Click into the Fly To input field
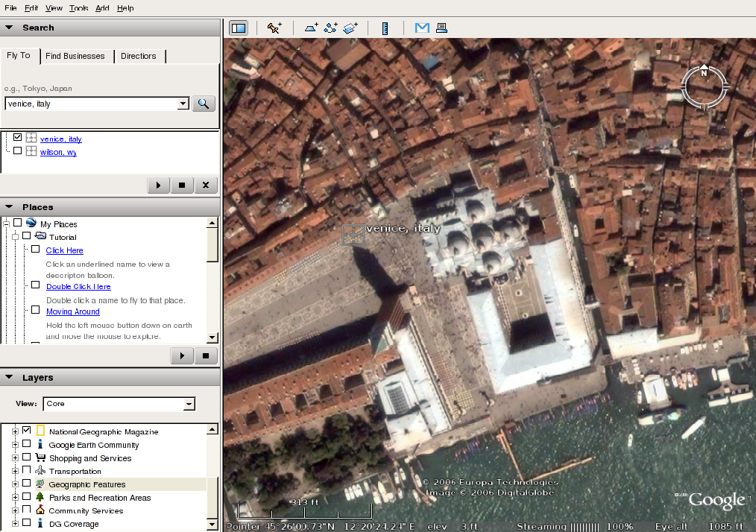This screenshot has width=756, height=532. pos(91,104)
